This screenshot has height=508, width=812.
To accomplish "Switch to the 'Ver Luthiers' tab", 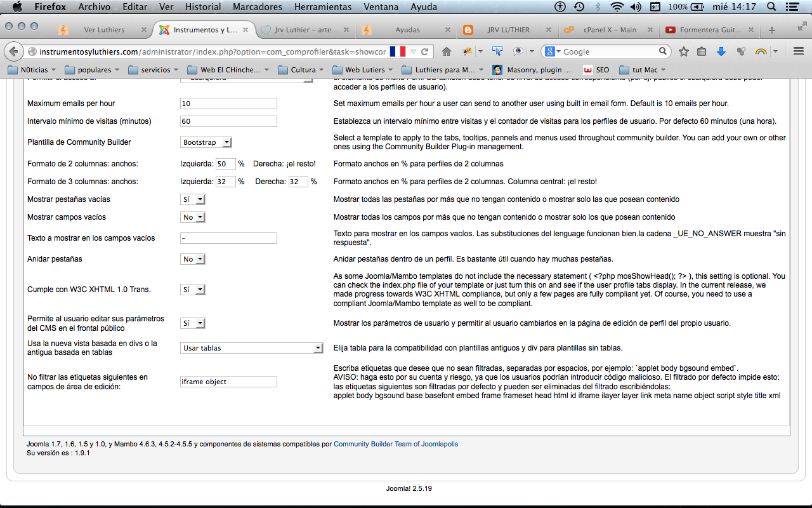I will (103, 30).
